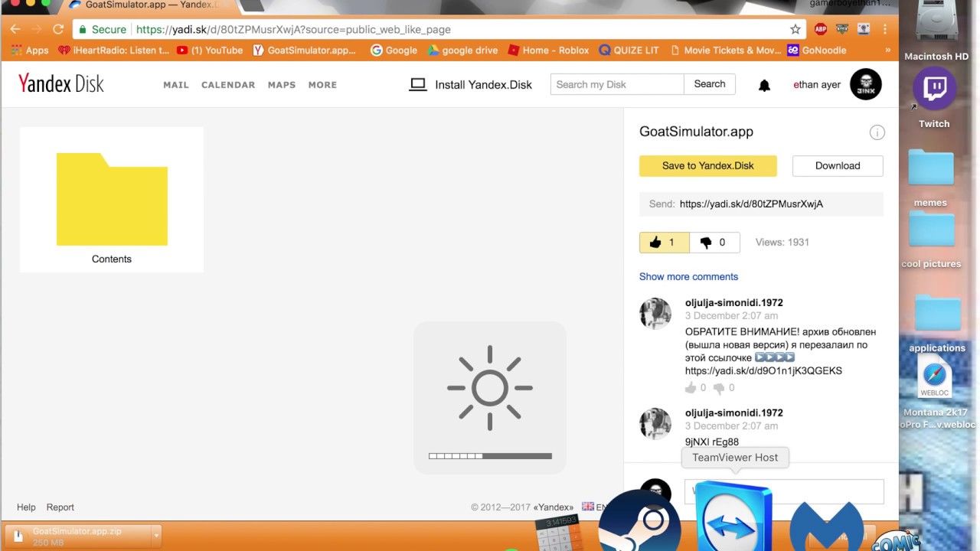The width and height of the screenshot is (980, 551).
Task: Like the file with thumbs up
Action: 664,242
